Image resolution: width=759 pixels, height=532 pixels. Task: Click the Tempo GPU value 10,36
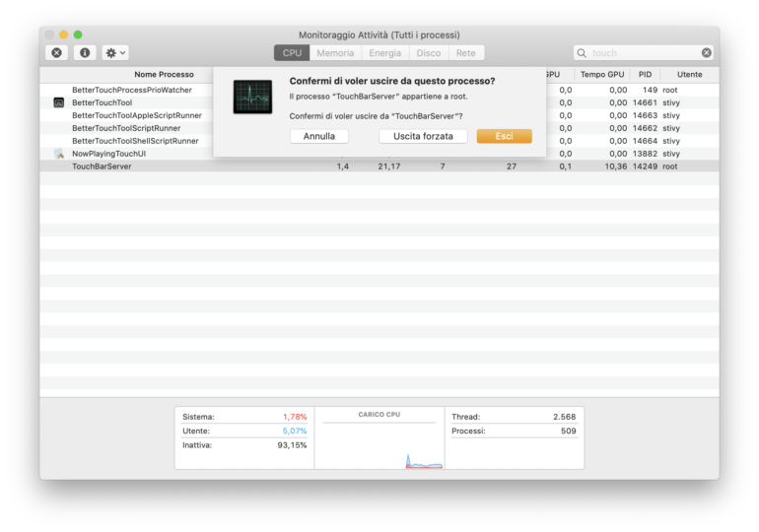[616, 166]
